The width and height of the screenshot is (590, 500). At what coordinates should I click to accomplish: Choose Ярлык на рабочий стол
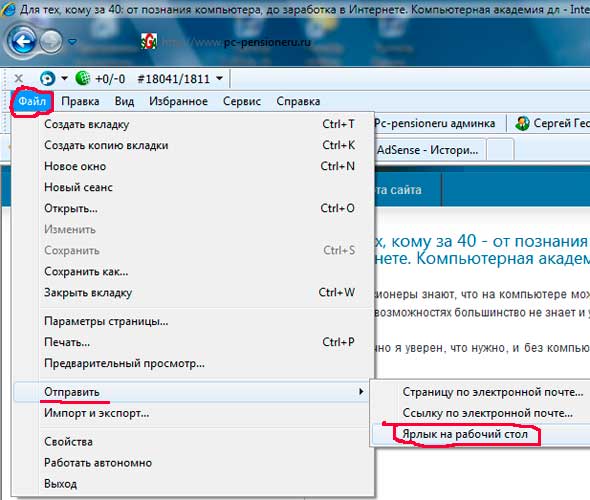pos(465,434)
